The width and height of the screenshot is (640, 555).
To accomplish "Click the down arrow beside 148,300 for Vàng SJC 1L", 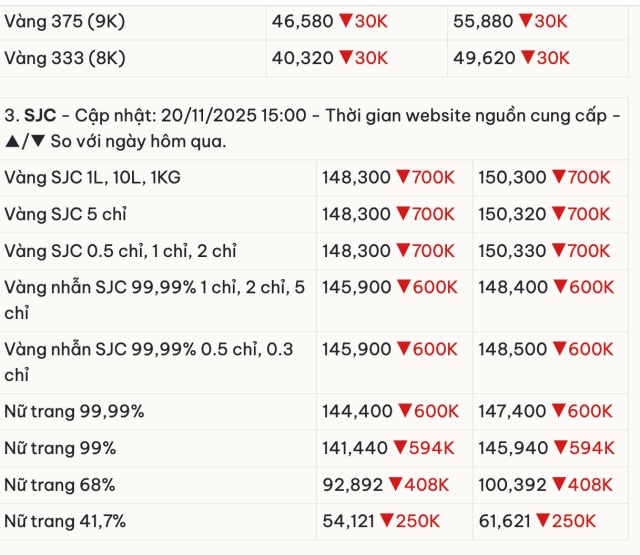I will pyautogui.click(x=404, y=178).
